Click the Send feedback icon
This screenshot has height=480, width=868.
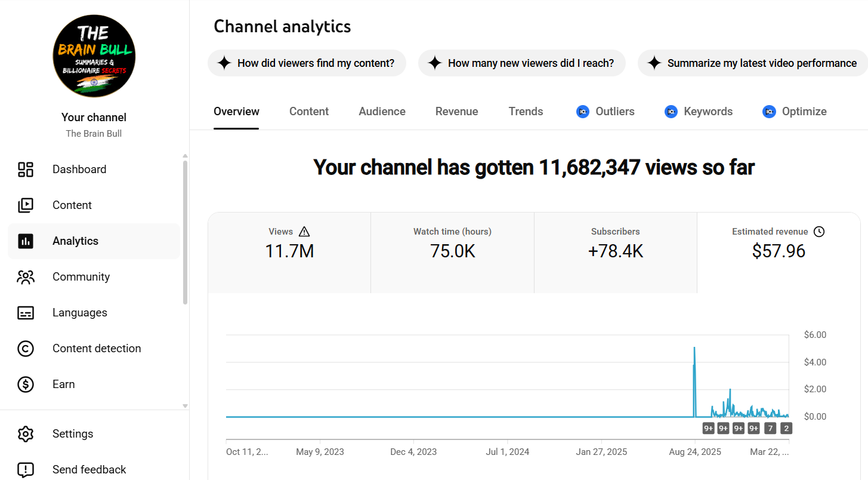pyautogui.click(x=26, y=470)
